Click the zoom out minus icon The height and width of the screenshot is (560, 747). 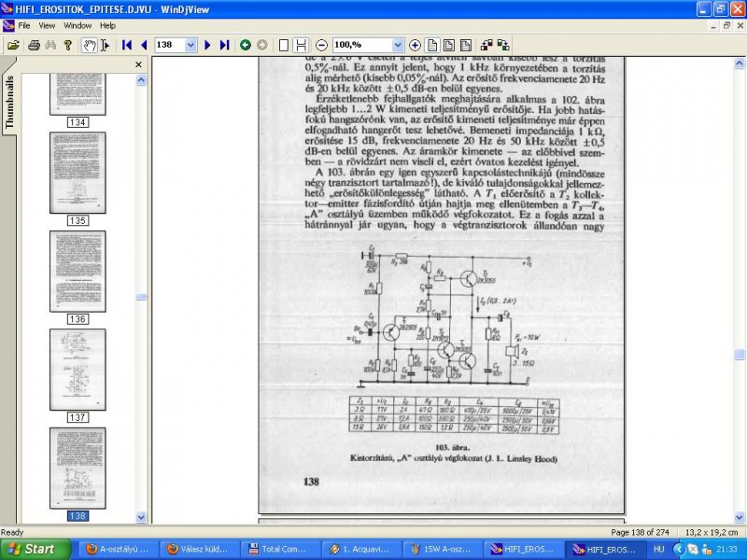(321, 45)
